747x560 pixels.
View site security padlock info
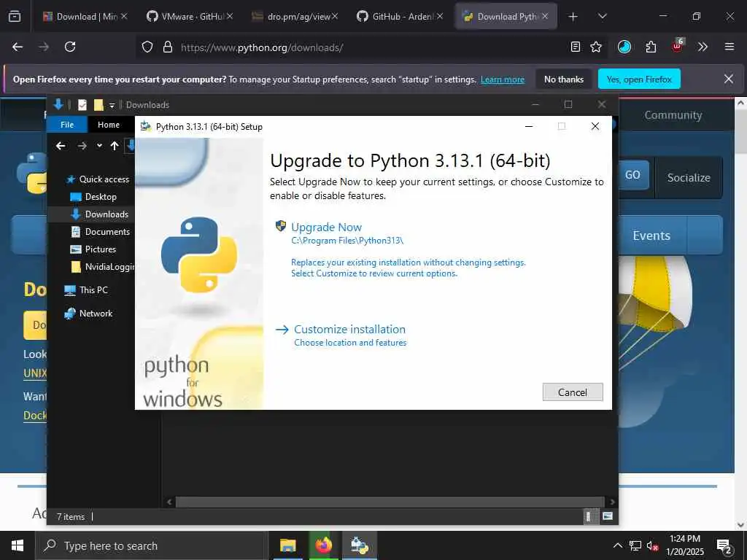167,47
